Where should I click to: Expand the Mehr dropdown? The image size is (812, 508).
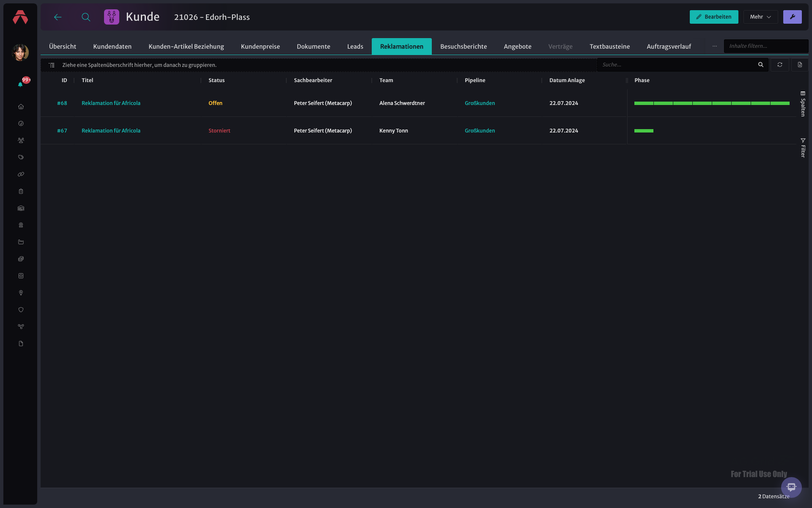[760, 17]
